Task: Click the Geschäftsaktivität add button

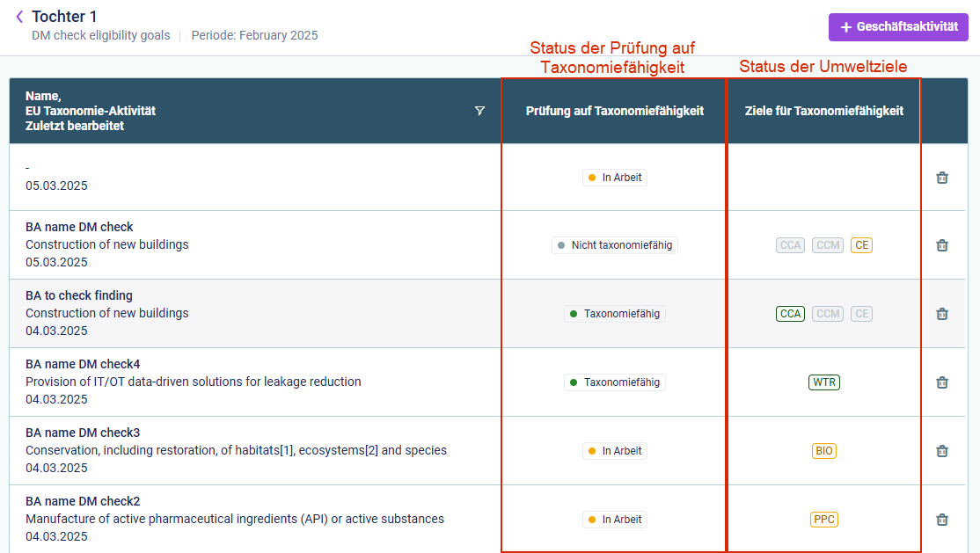Action: coord(898,27)
